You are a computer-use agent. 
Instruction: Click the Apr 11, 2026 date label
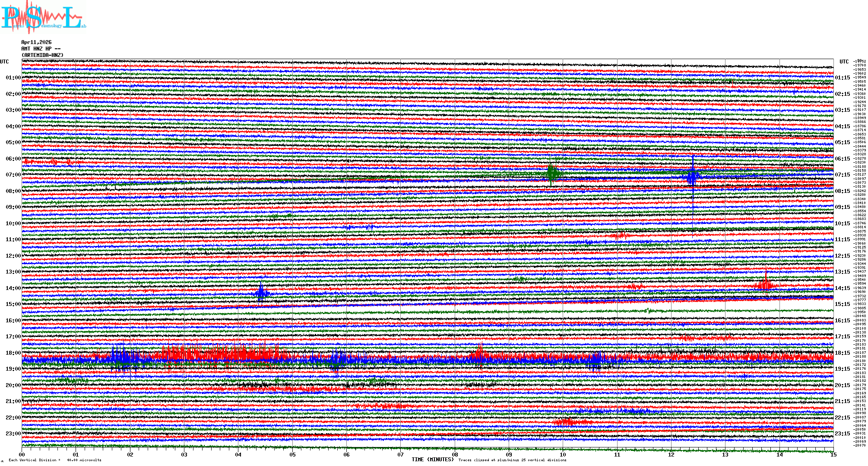coord(36,42)
